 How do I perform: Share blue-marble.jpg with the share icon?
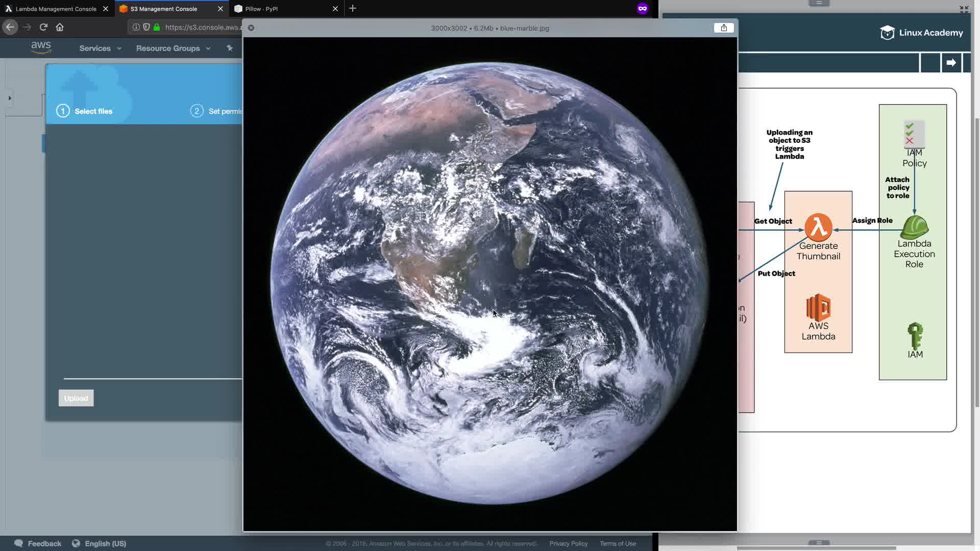(x=723, y=28)
